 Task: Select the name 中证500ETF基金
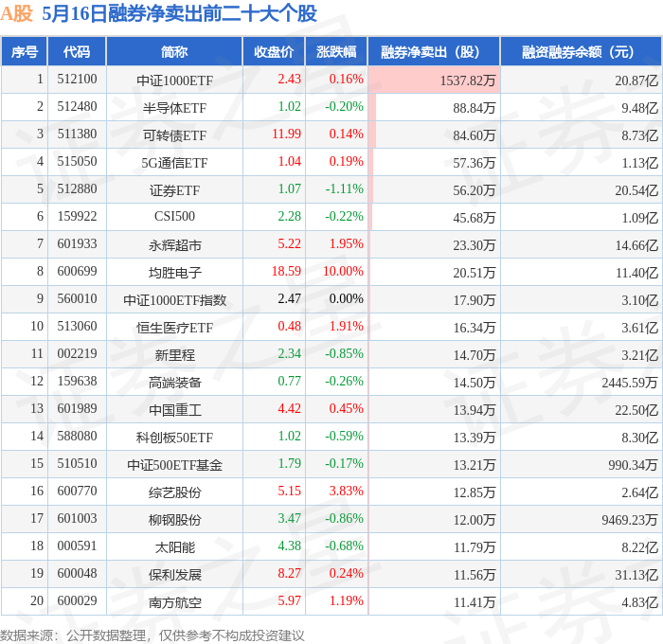pos(174,465)
